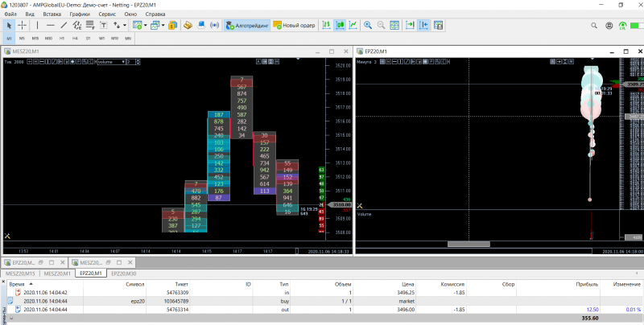The width and height of the screenshot is (644, 325).
Task: Select the equidistant channel tool
Action: 76,26
